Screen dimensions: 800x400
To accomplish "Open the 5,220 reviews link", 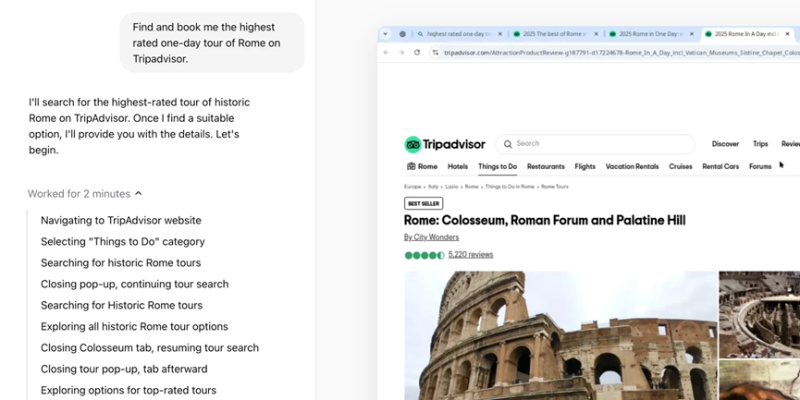I will (x=470, y=255).
